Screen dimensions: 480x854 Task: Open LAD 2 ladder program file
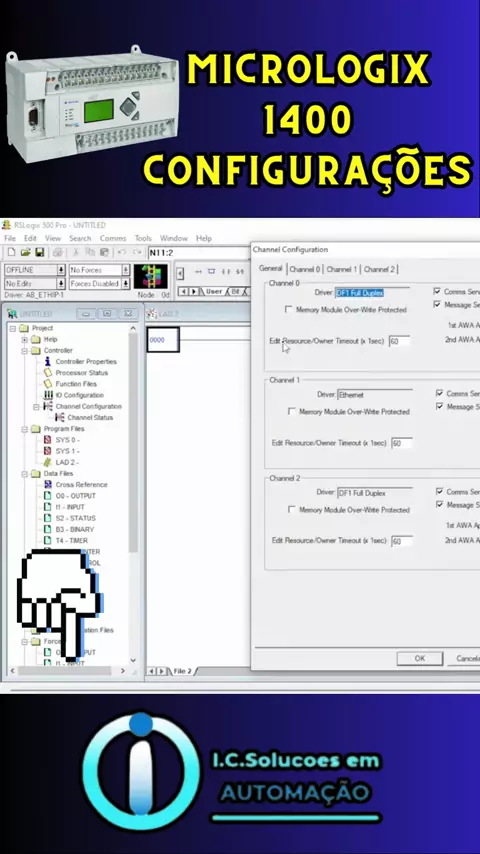[68, 462]
